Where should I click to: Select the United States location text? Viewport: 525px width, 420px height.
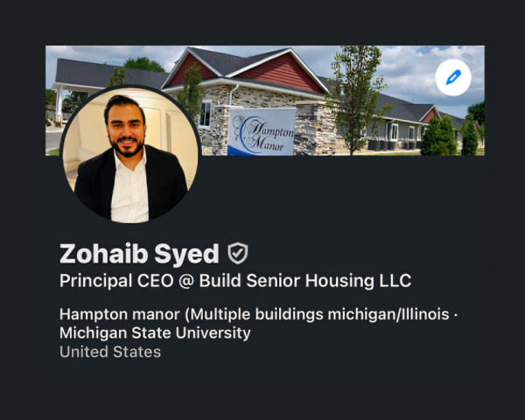(x=110, y=352)
